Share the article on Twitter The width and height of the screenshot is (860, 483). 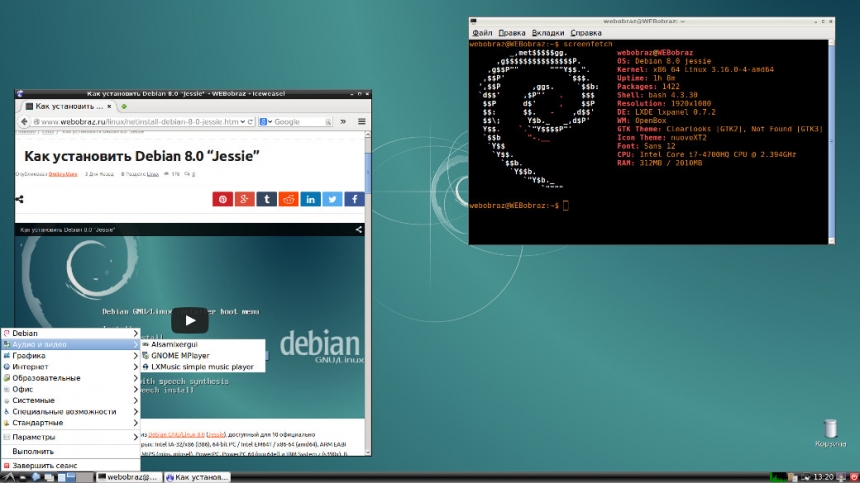coord(332,199)
